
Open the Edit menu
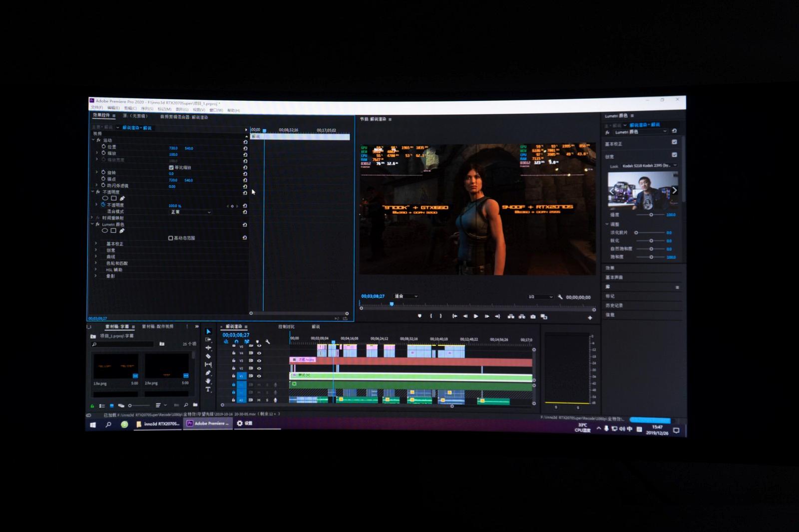[113, 108]
